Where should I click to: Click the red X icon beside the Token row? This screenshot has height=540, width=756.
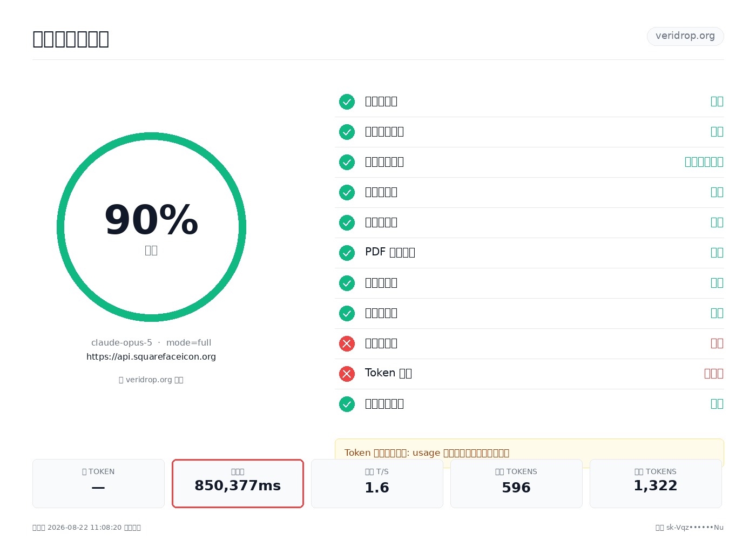[347, 374]
